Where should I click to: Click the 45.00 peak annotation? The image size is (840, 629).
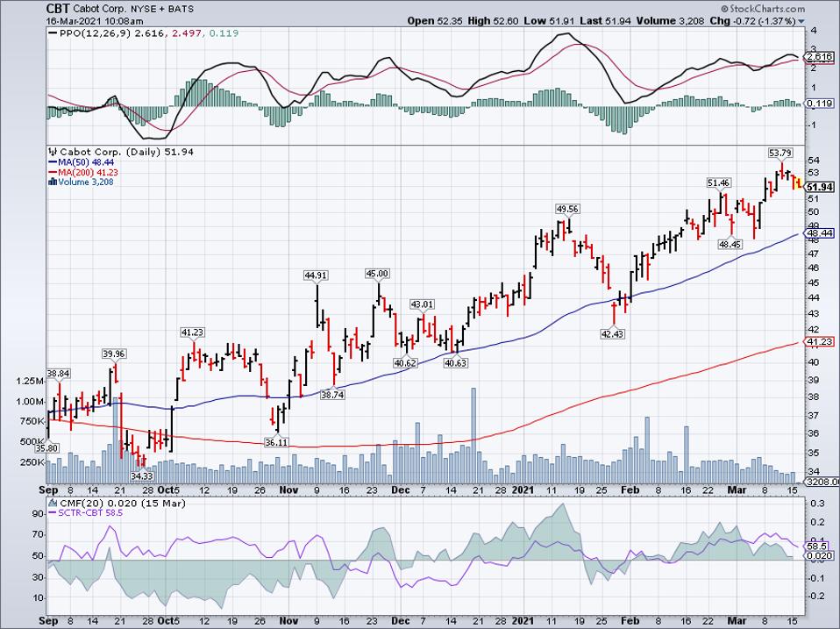[377, 274]
